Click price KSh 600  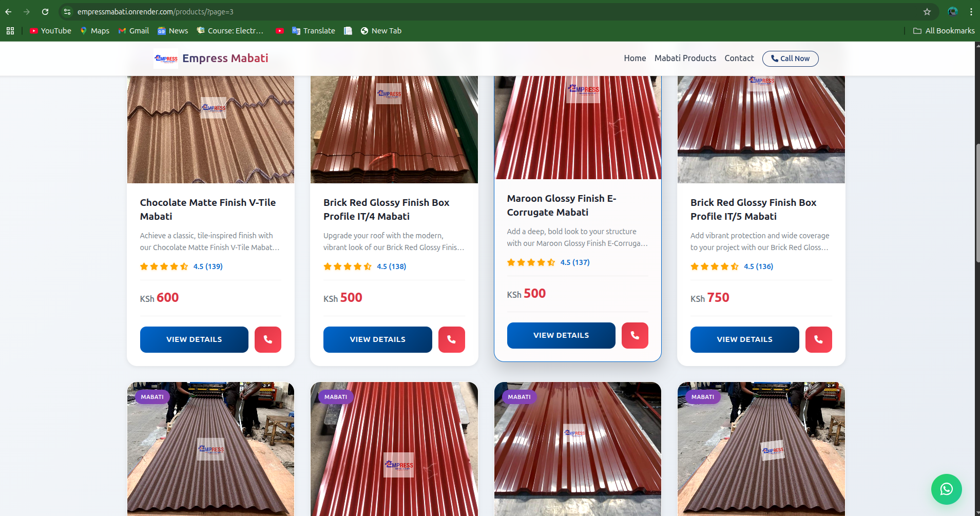pyautogui.click(x=159, y=298)
